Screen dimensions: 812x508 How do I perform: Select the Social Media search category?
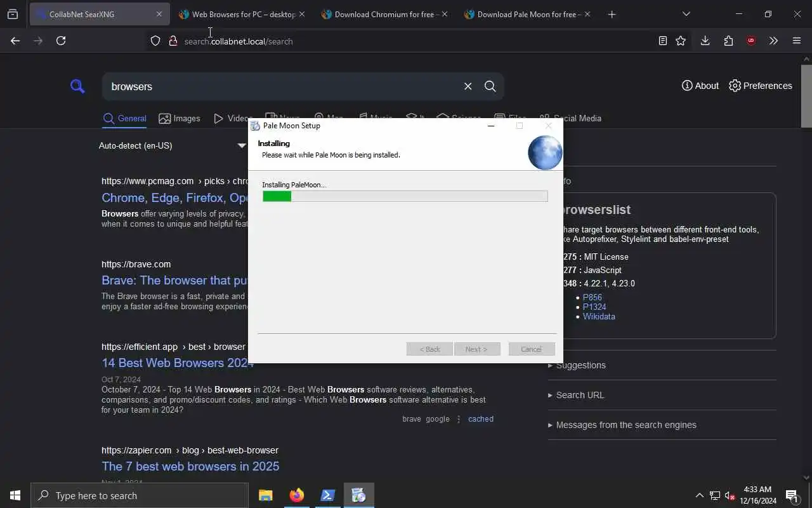570,118
